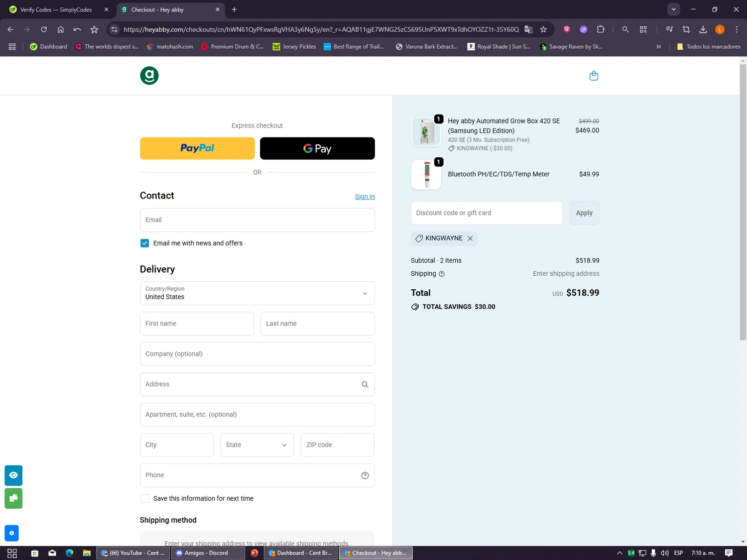This screenshot has width=747, height=560.
Task: Open the Mail app from taskbar
Action: tap(52, 553)
